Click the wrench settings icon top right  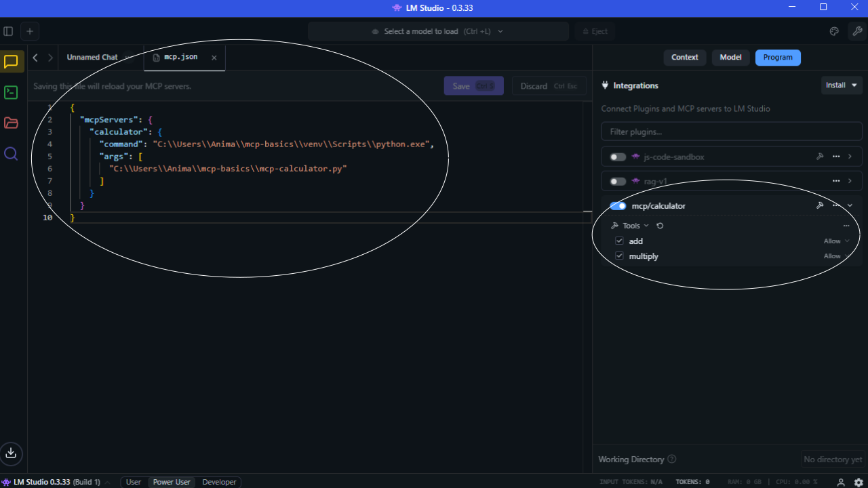pos(856,31)
